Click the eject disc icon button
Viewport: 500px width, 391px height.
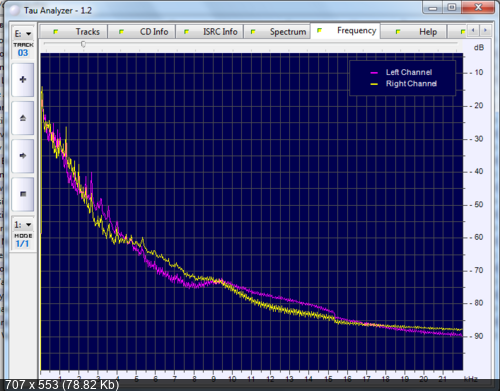point(23,118)
